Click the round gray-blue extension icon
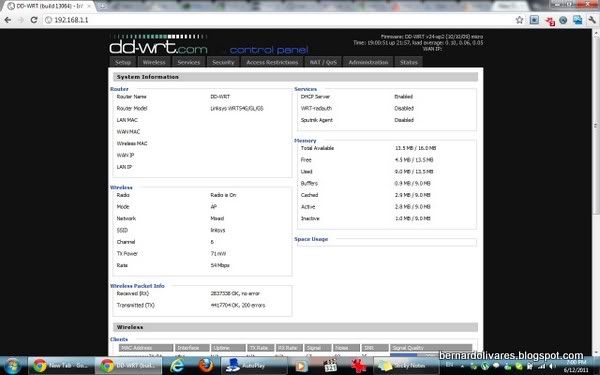This screenshot has width=600, height=375. (563, 20)
